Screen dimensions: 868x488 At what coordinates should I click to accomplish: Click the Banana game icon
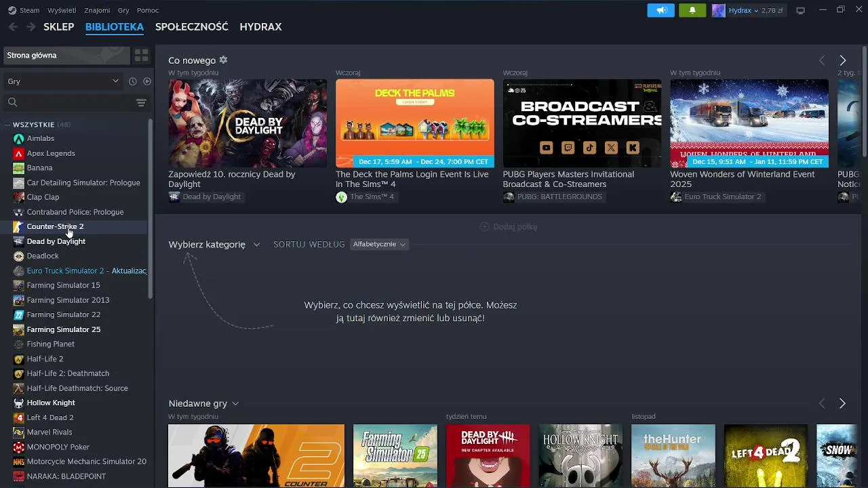pos(18,168)
